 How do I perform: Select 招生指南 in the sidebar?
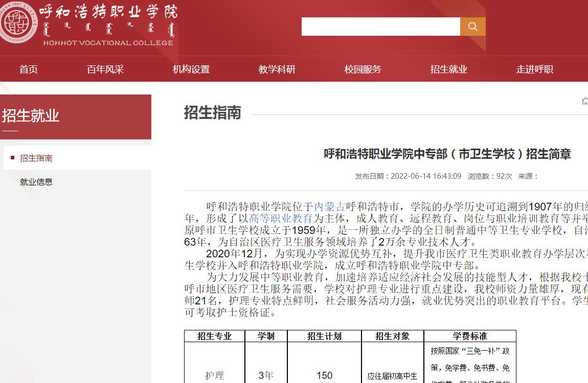[36, 158]
